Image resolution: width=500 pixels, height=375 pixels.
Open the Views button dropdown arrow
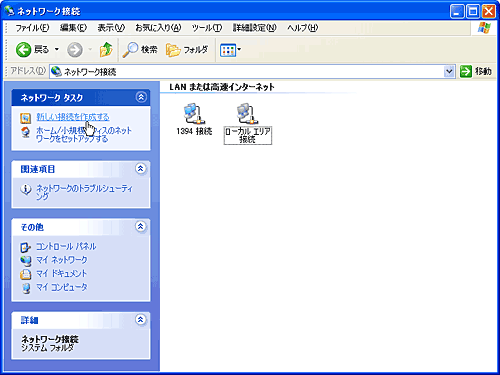point(239,50)
